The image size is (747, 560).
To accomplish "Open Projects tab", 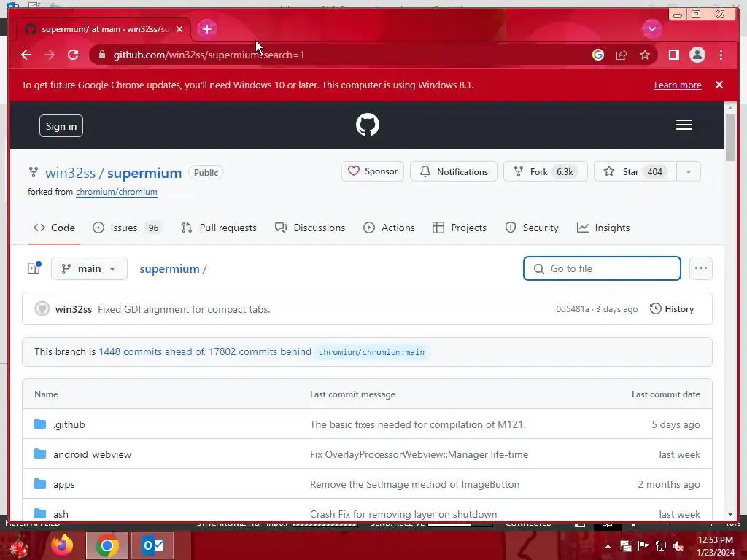I will (460, 227).
